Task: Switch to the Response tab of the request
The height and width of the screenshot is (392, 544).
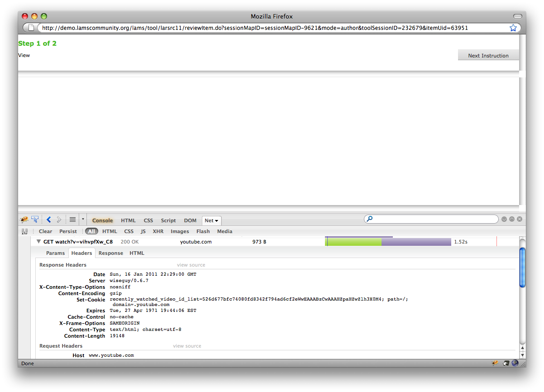Action: point(110,253)
